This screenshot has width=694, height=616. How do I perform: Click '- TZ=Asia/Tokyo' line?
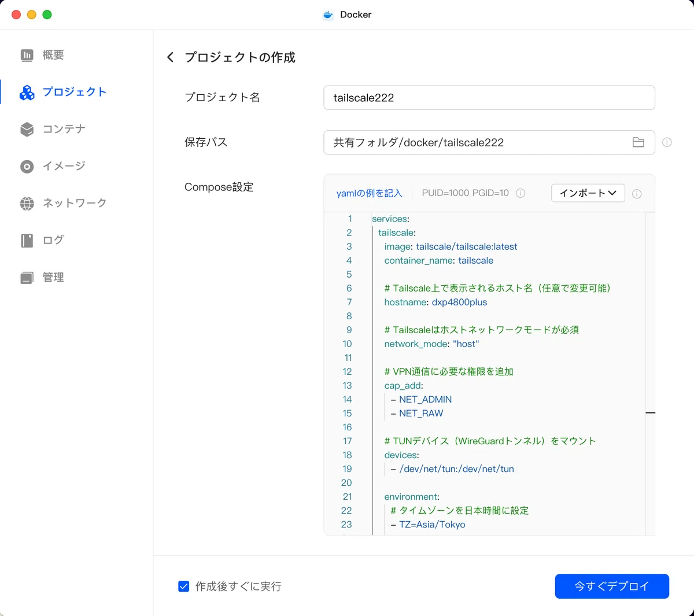(428, 524)
